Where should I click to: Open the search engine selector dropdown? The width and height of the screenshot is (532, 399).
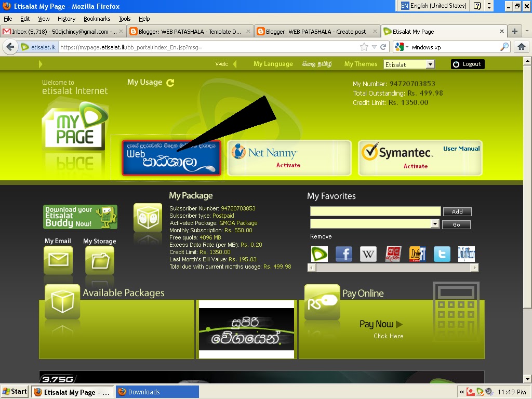click(402, 47)
